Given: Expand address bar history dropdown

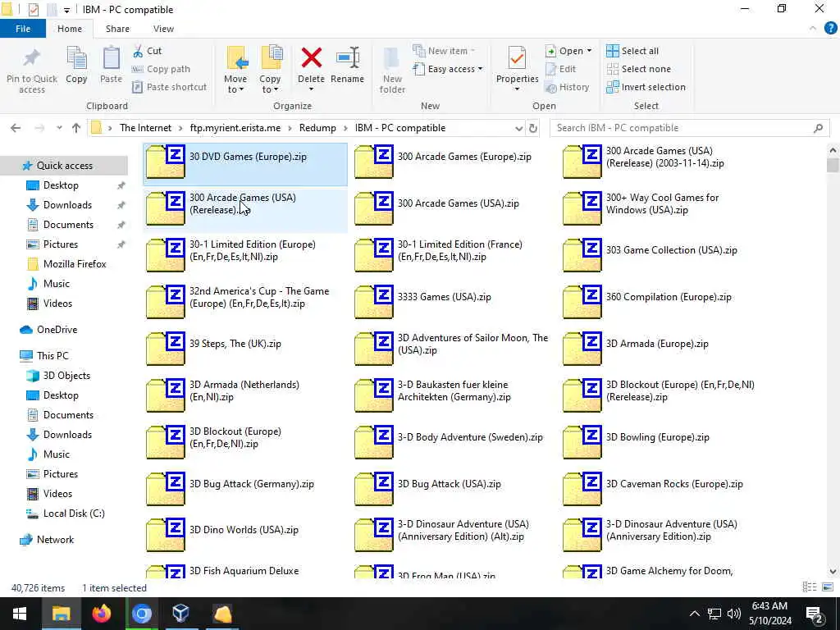Looking at the screenshot, I should point(518,128).
